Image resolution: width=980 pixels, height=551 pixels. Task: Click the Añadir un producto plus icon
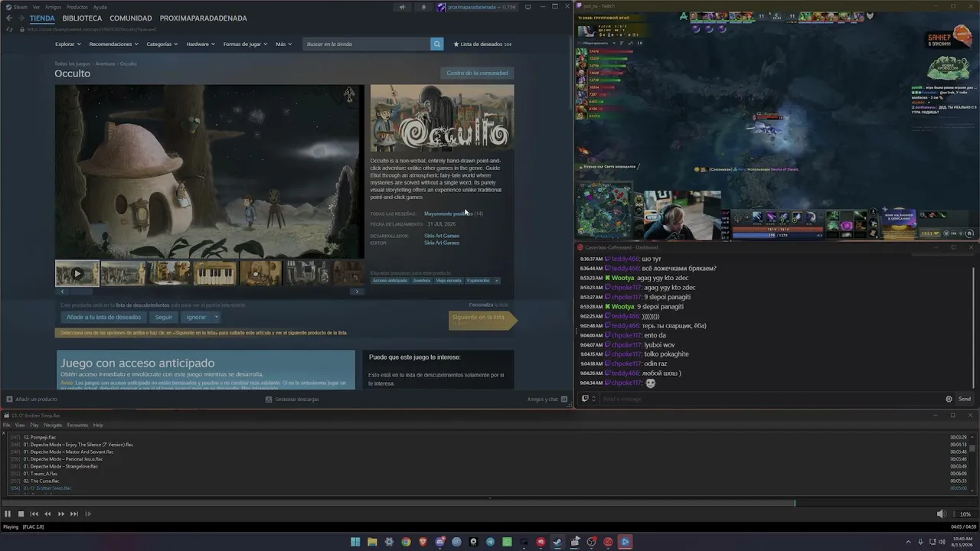coord(9,399)
